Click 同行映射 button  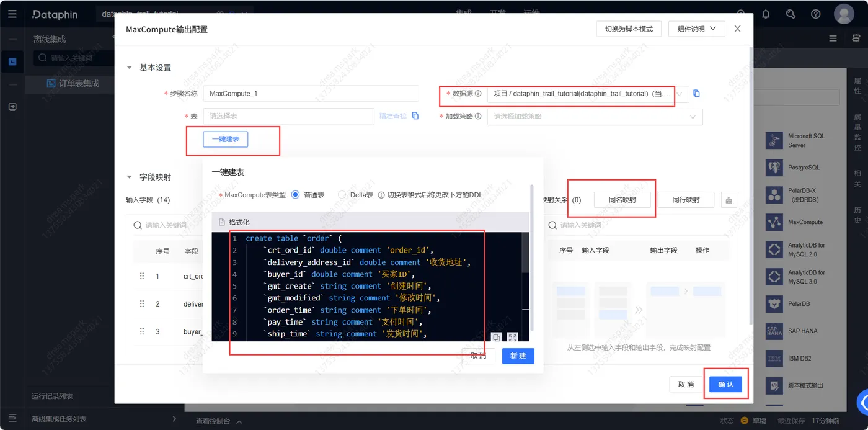click(686, 200)
